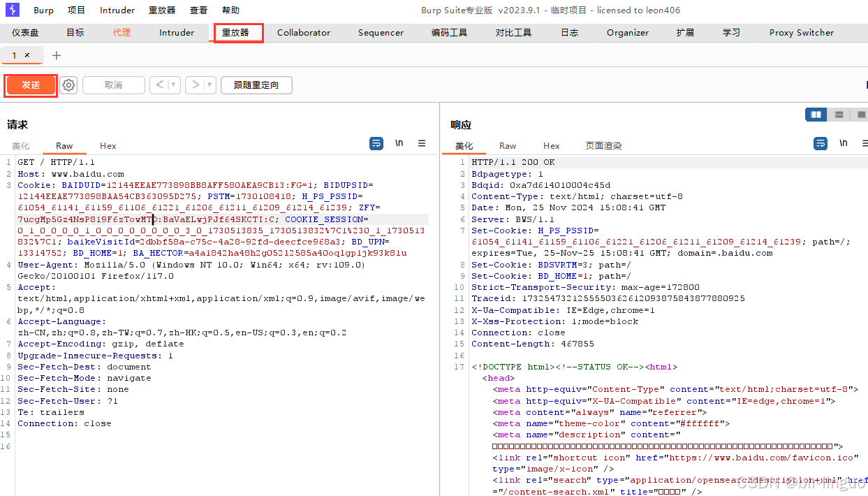Toggle message wrap icon in response panel
This screenshot has width=868, height=496.
pyautogui.click(x=821, y=143)
